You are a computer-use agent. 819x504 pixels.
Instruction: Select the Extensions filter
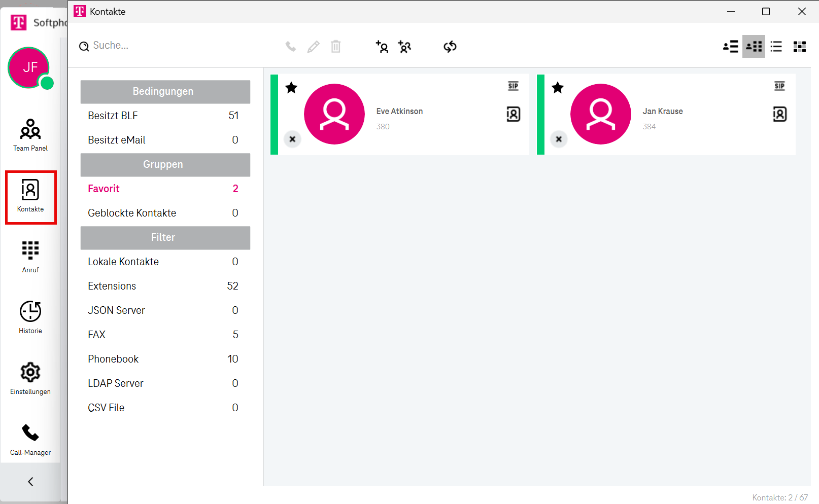pyautogui.click(x=112, y=286)
